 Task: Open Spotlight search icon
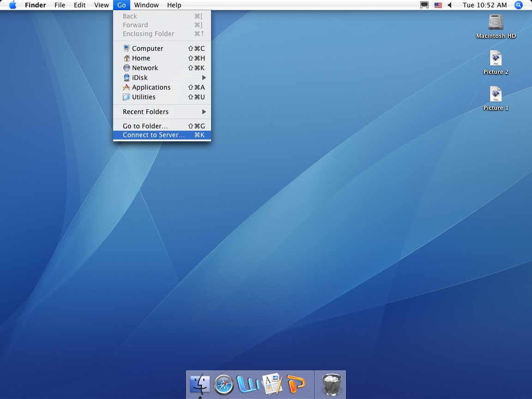tap(519, 5)
